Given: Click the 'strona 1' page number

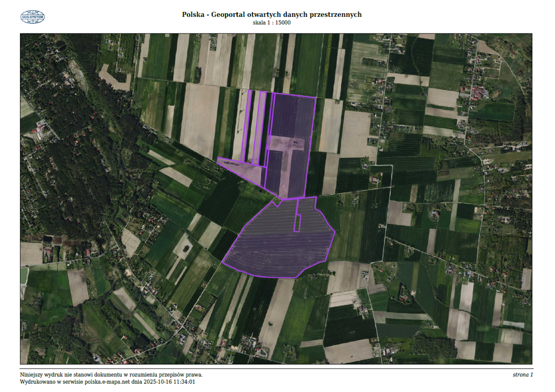Looking at the screenshot, I should [522, 375].
